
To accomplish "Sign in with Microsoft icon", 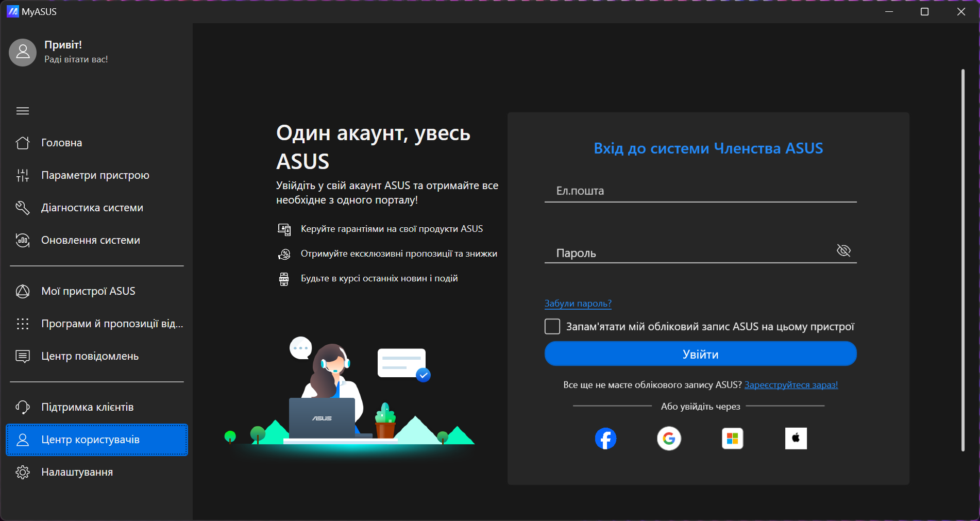I will [732, 439].
